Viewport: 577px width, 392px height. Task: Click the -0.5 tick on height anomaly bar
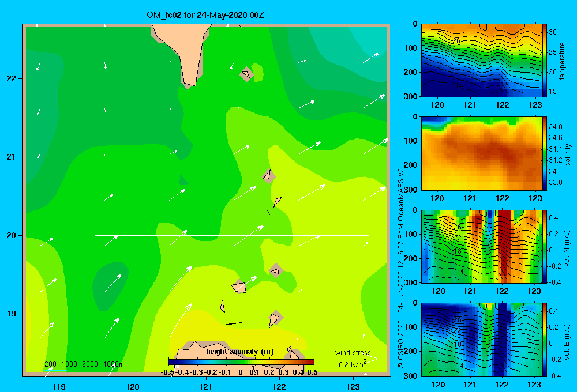click(x=167, y=372)
